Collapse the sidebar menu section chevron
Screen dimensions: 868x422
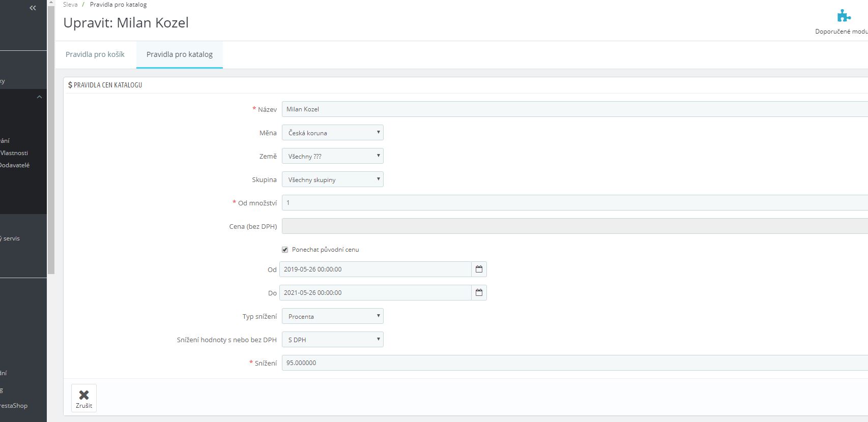pyautogui.click(x=39, y=97)
